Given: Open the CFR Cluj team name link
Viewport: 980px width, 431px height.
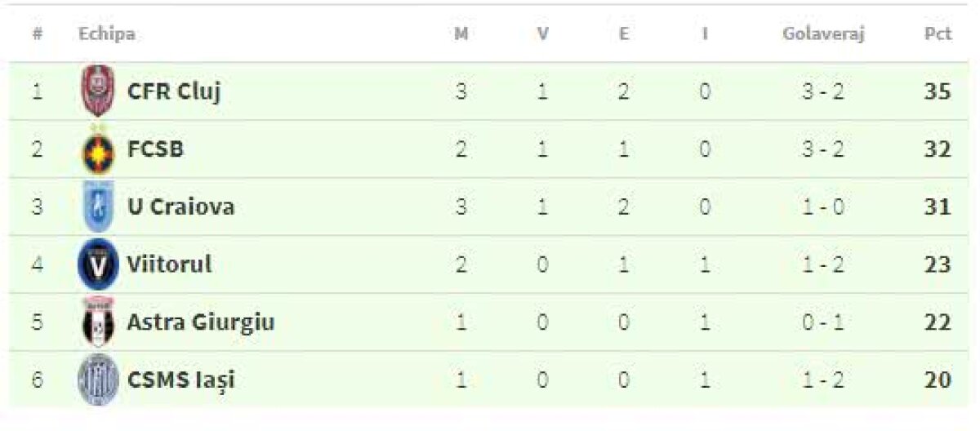Looking at the screenshot, I should point(173,91).
